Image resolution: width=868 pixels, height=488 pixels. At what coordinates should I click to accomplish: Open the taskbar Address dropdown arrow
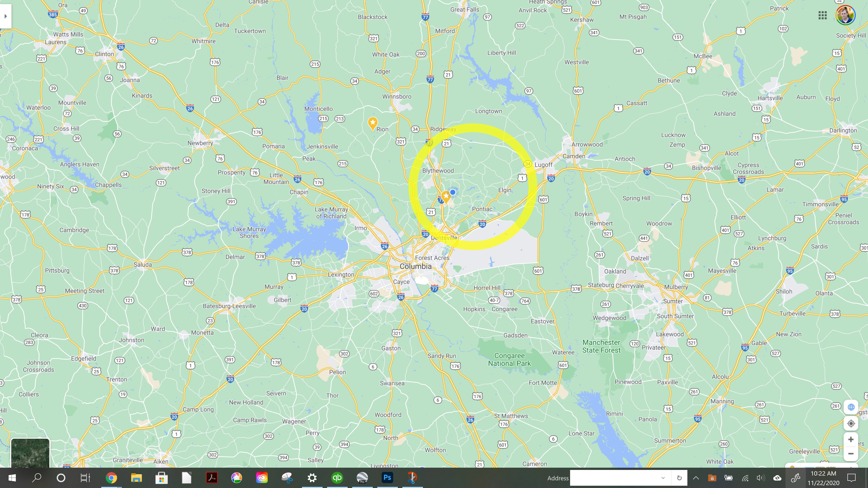coord(663,478)
